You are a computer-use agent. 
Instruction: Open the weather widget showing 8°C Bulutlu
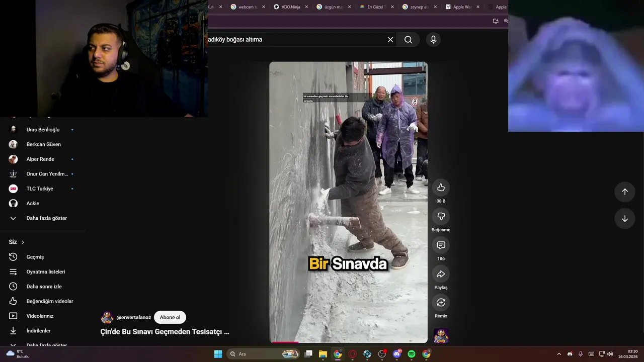pos(18,354)
